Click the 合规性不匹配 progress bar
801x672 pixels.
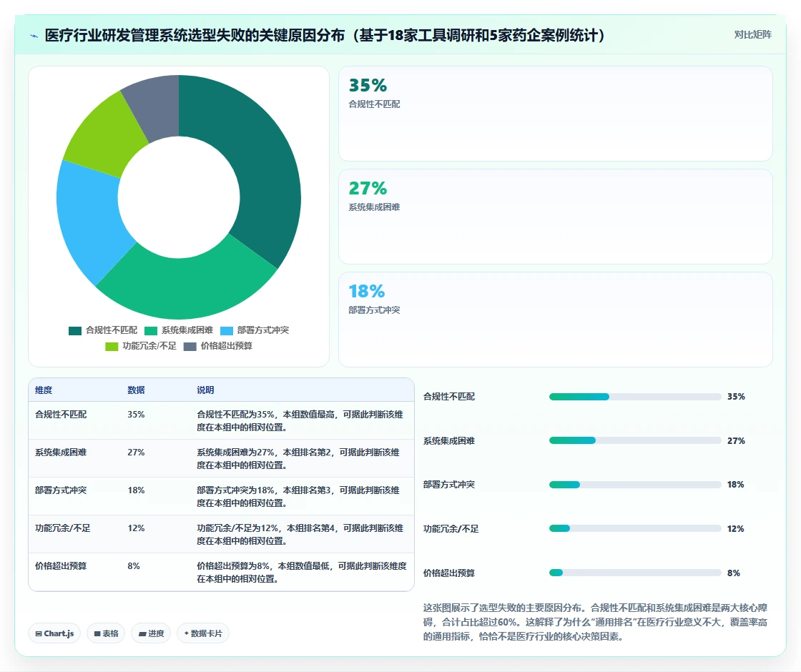click(x=635, y=397)
